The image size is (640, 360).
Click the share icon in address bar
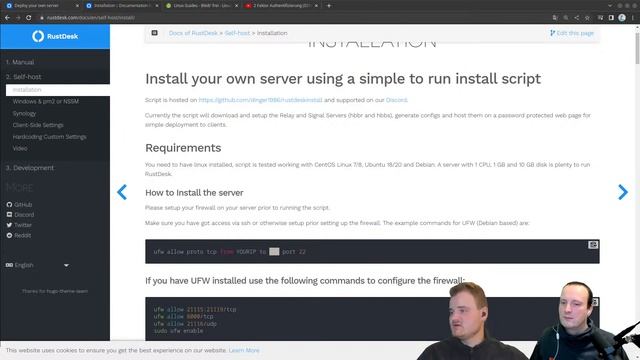[576, 18]
